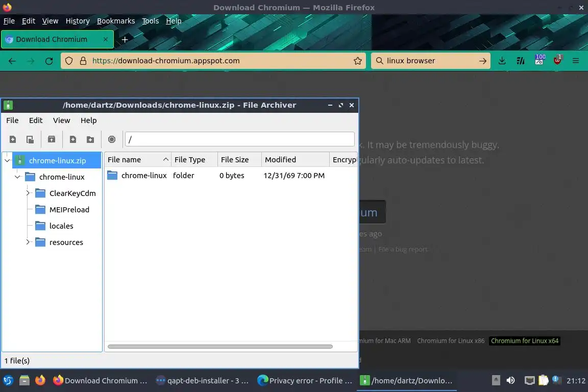Select the Download Chromium tab
This screenshot has width=588, height=392.
pos(57,39)
